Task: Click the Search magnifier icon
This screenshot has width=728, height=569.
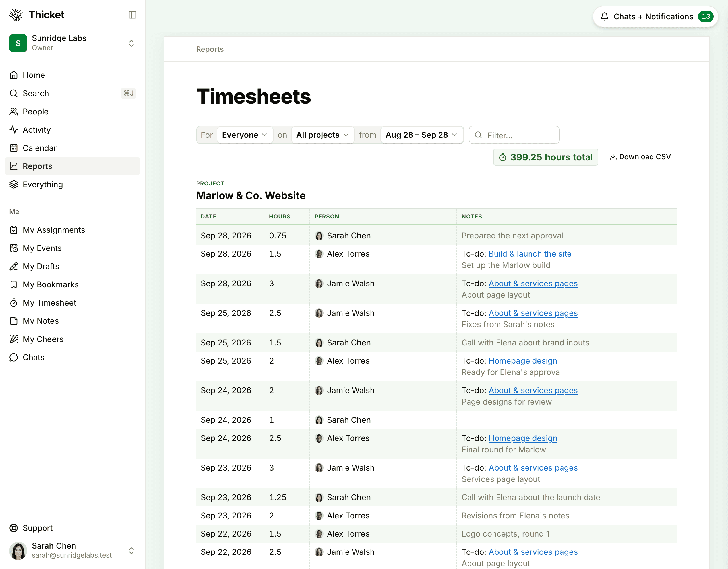Action: (14, 93)
